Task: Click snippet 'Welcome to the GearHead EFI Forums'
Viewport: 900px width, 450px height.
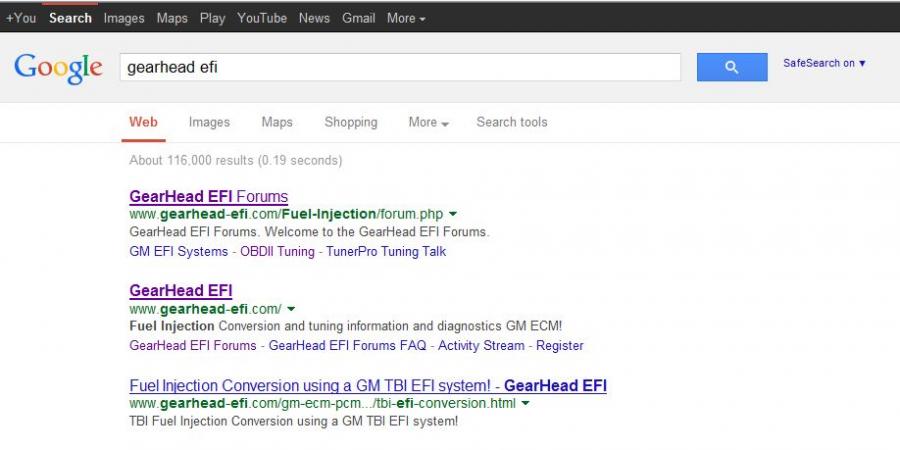Action: tap(376, 232)
